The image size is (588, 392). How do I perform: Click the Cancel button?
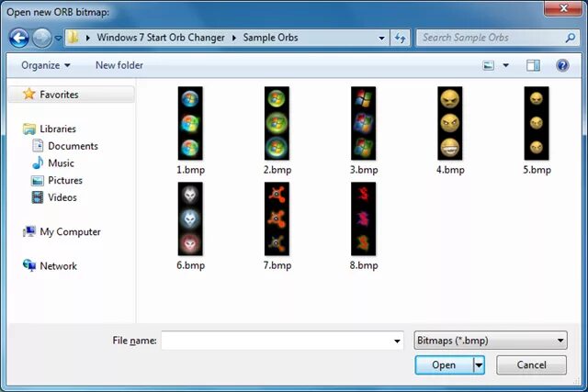click(x=531, y=365)
